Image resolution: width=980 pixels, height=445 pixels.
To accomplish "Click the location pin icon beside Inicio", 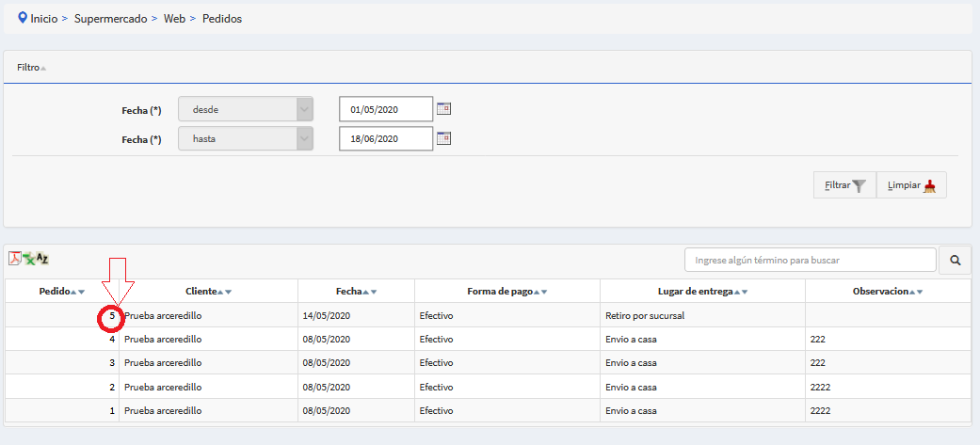I will (x=23, y=18).
